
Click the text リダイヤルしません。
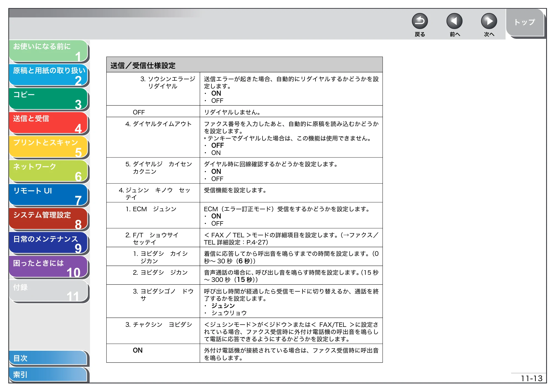pos(233,112)
